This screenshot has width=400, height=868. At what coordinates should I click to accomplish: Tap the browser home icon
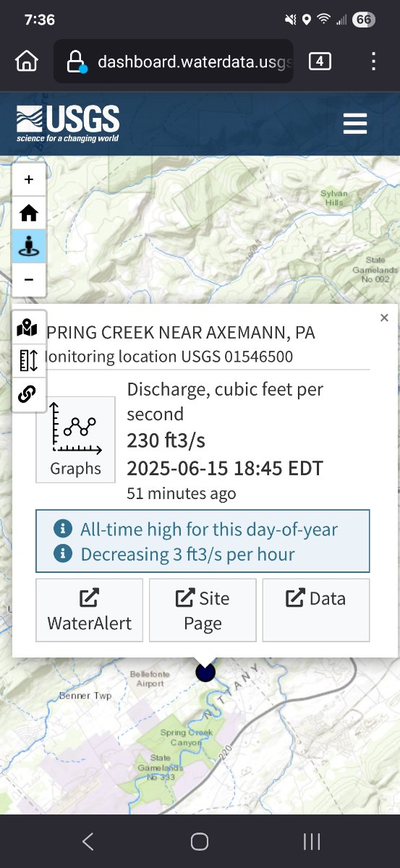click(x=27, y=61)
